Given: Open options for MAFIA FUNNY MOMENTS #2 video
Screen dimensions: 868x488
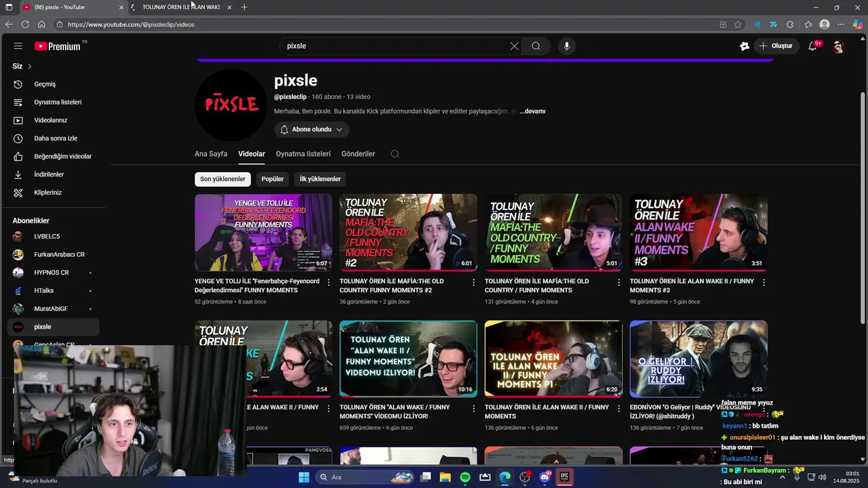Looking at the screenshot, I should coord(474,282).
